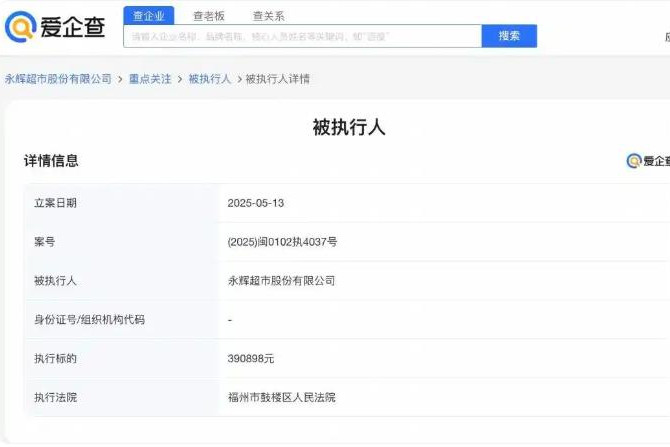670x447 pixels.
Task: Switch to the 查关系 tab
Action: tap(269, 16)
